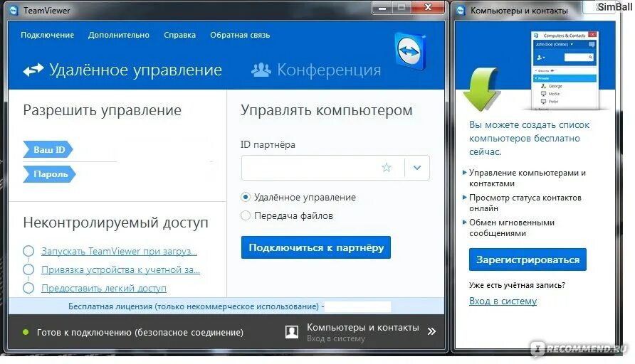The width and height of the screenshot is (635, 364).
Task: Open the Подключение menu
Action: tap(47, 35)
